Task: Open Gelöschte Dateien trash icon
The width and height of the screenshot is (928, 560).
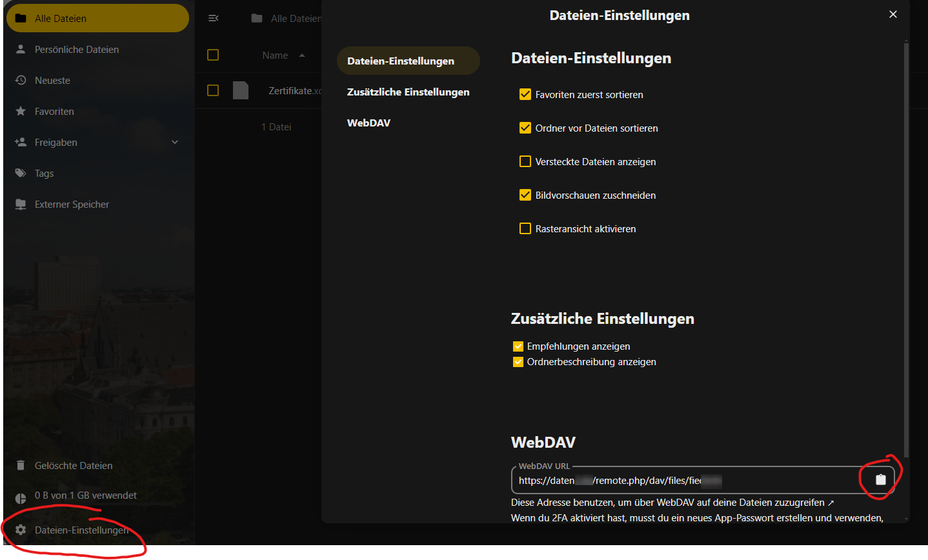Action: click(x=21, y=465)
